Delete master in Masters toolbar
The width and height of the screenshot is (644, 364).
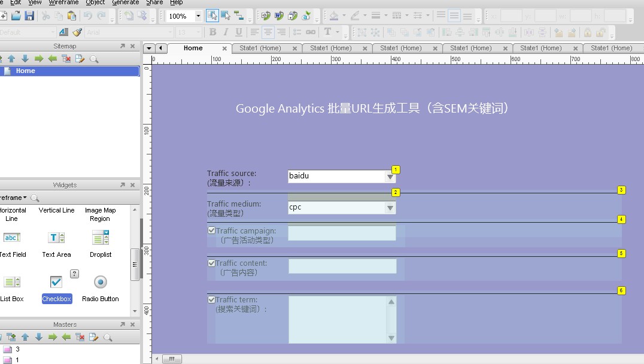tap(80, 337)
